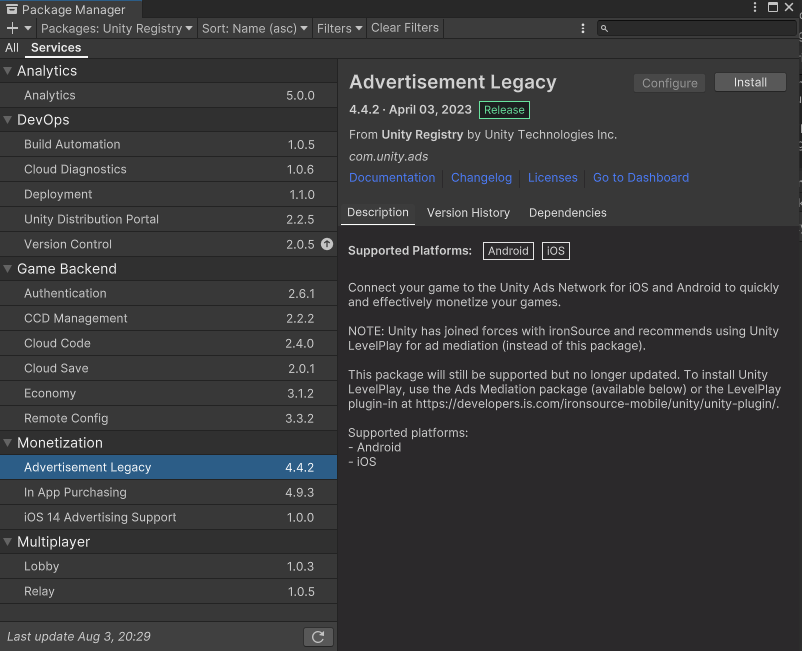Select the Relay package
This screenshot has height=651, width=802.
pyautogui.click(x=169, y=592)
